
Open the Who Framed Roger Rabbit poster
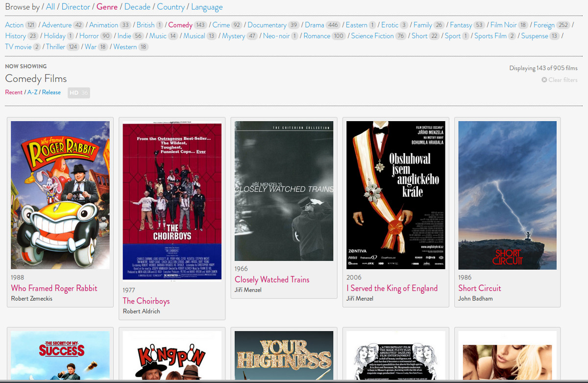(60, 195)
